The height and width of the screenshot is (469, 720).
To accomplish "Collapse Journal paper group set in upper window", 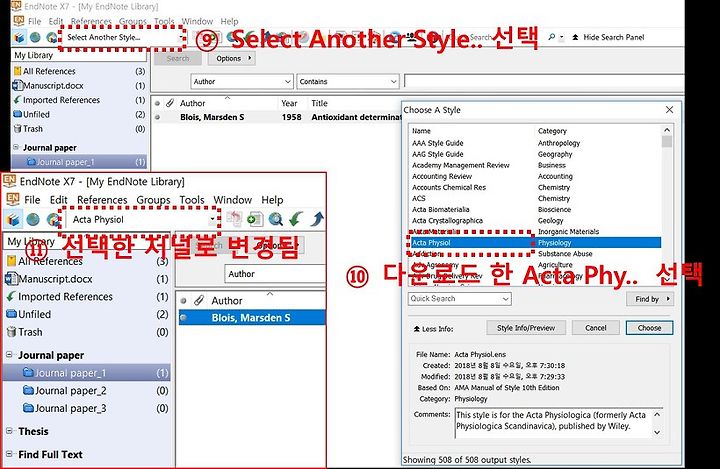I will [16, 147].
